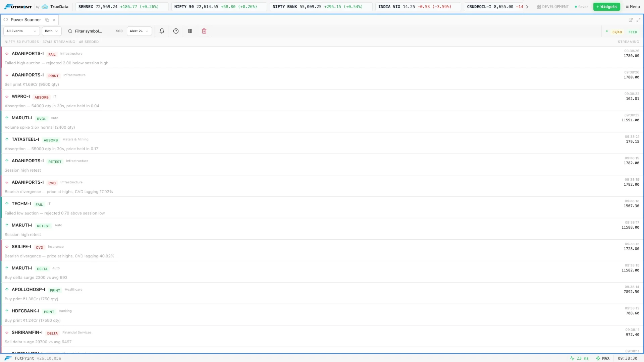Screen dimensions: 644x362
Task: Click the latency 23 ms indicator
Action: tap(579, 358)
